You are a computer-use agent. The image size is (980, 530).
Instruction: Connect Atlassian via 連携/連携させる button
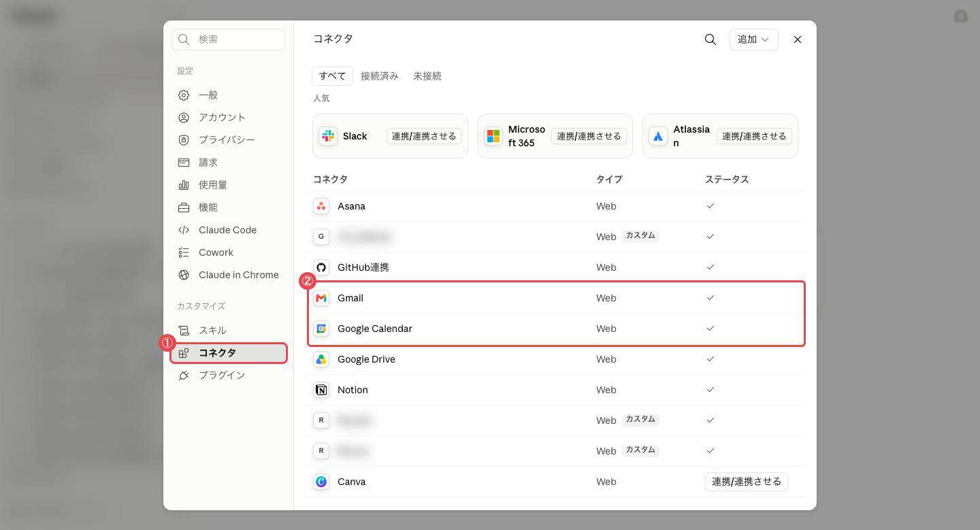pos(754,136)
